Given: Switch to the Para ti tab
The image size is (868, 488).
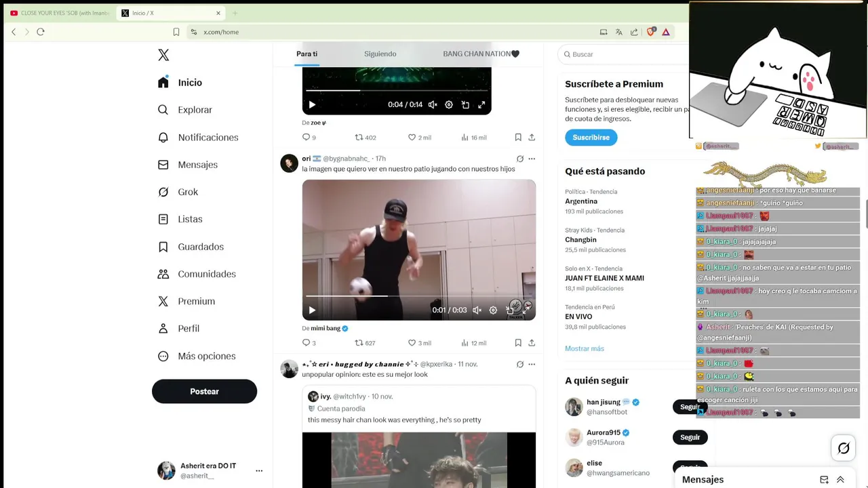Looking at the screenshot, I should (x=307, y=54).
